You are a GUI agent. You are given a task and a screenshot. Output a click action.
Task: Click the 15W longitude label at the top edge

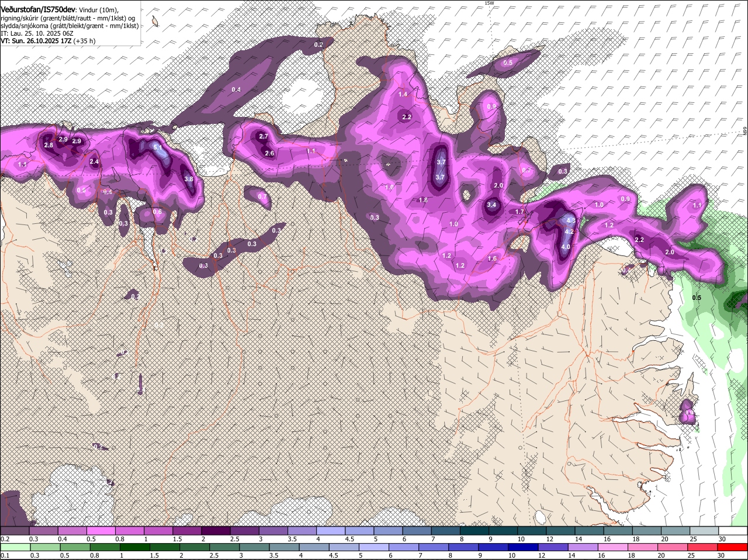coord(489,3)
